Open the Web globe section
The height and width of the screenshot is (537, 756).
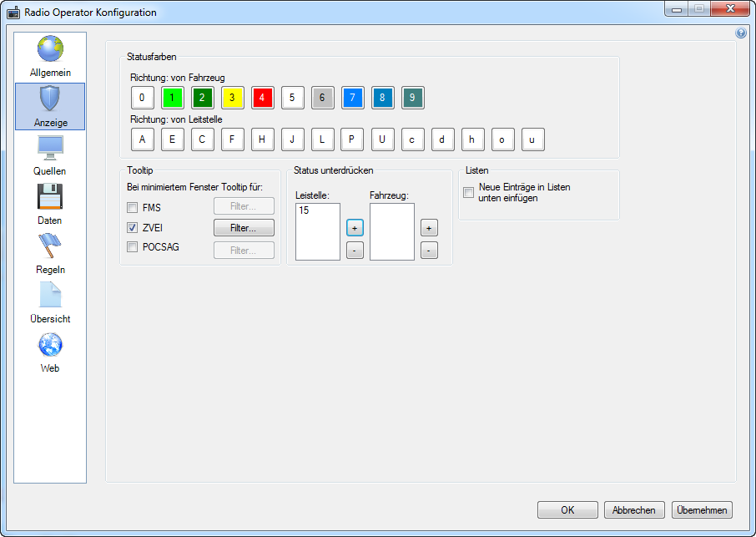click(50, 352)
